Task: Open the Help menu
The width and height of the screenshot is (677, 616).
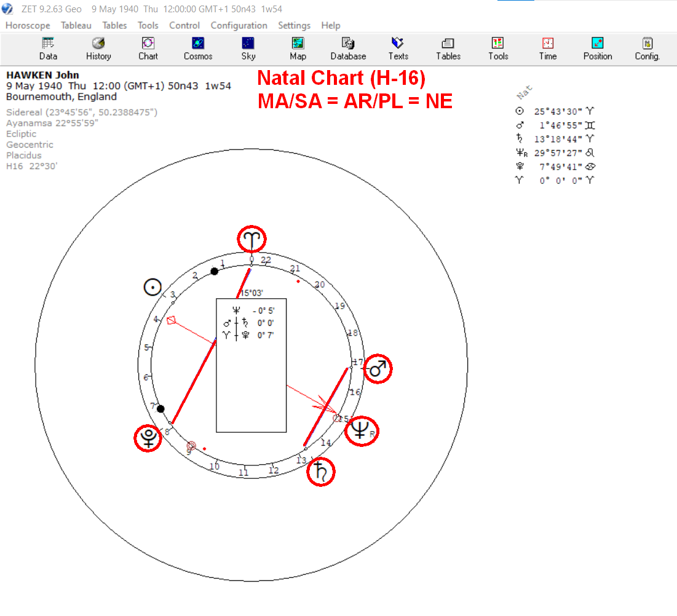Action: coord(331,25)
